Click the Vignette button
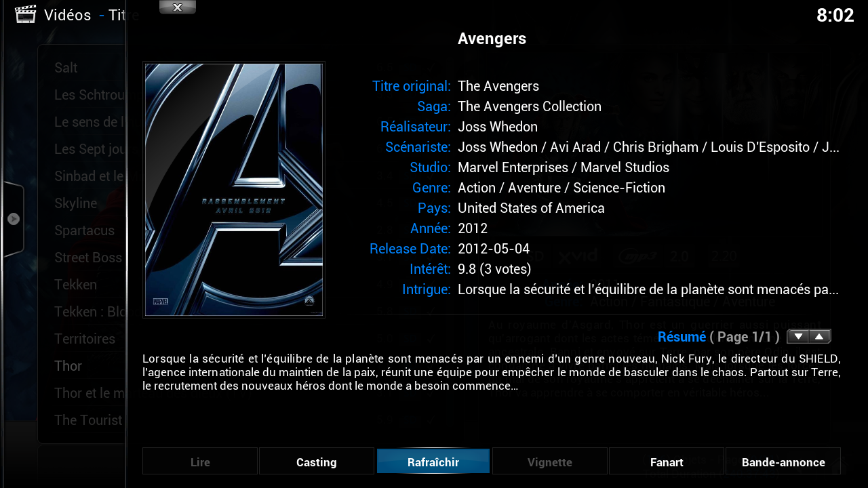The image size is (868, 488). point(550,462)
